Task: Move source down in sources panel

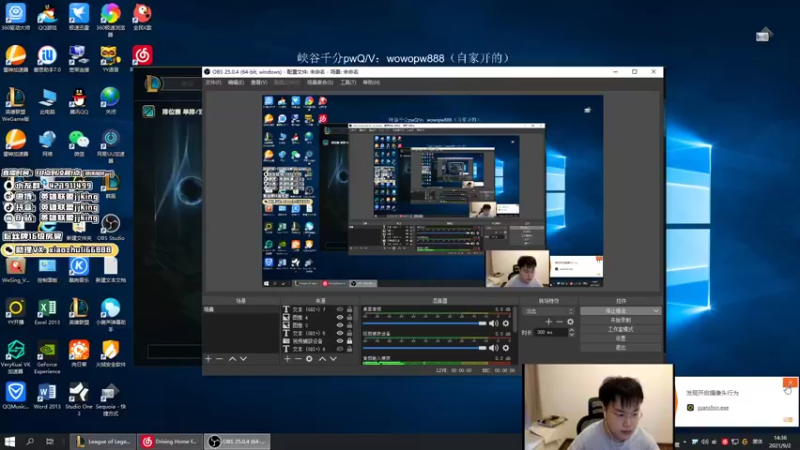Action: pyautogui.click(x=333, y=359)
